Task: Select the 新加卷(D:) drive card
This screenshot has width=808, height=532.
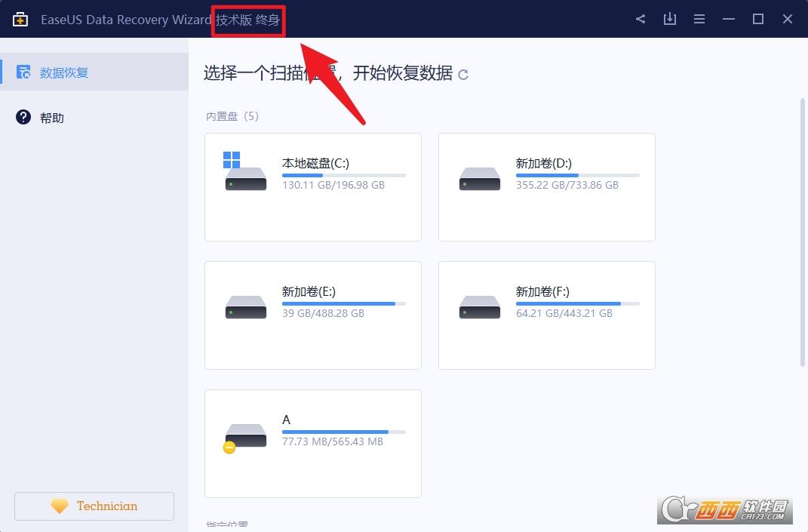Action: (547, 187)
